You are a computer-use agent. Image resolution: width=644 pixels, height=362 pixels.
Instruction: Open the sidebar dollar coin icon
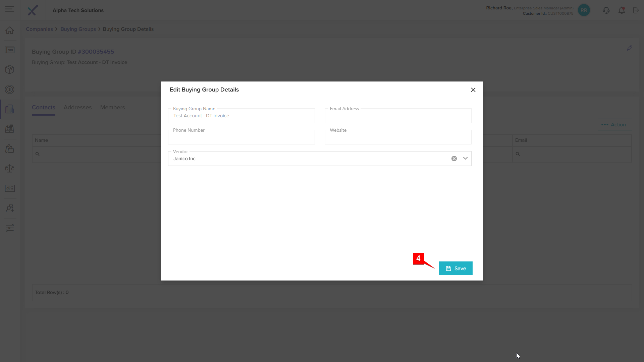[10, 89]
